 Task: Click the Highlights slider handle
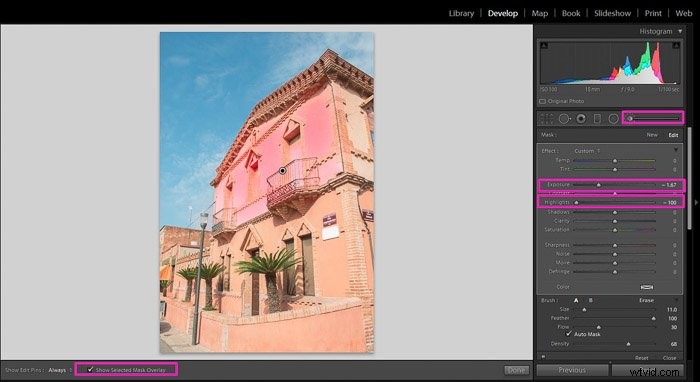tap(576, 203)
